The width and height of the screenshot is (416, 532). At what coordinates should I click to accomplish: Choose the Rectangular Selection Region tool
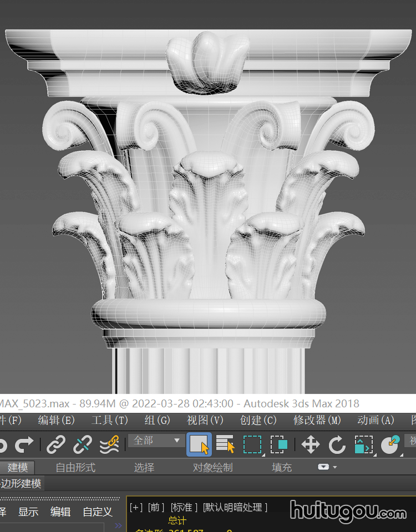coord(252,444)
